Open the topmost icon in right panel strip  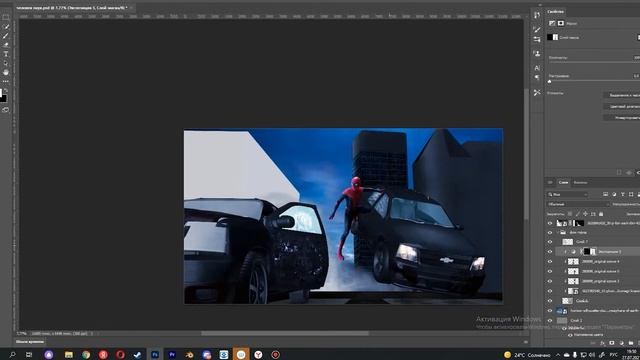537,16
